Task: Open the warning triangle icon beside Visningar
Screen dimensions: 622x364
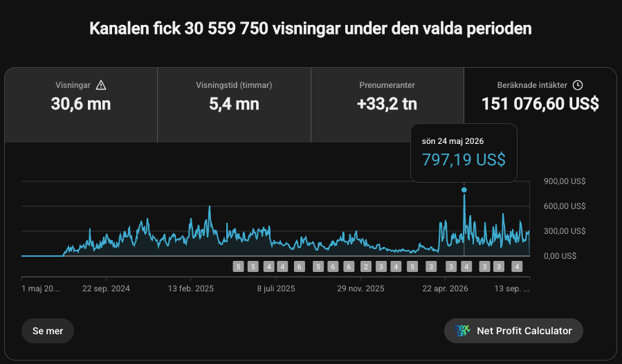Action: (101, 85)
